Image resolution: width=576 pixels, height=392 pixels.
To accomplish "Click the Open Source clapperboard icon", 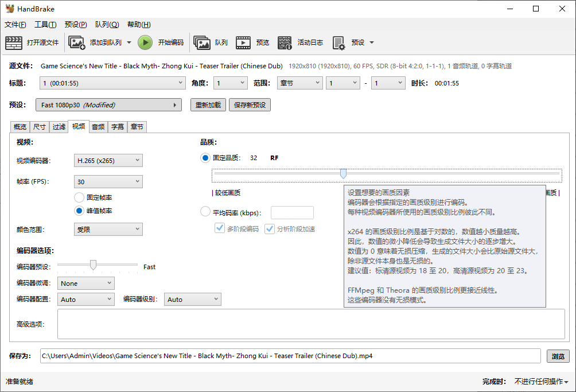I will point(14,42).
